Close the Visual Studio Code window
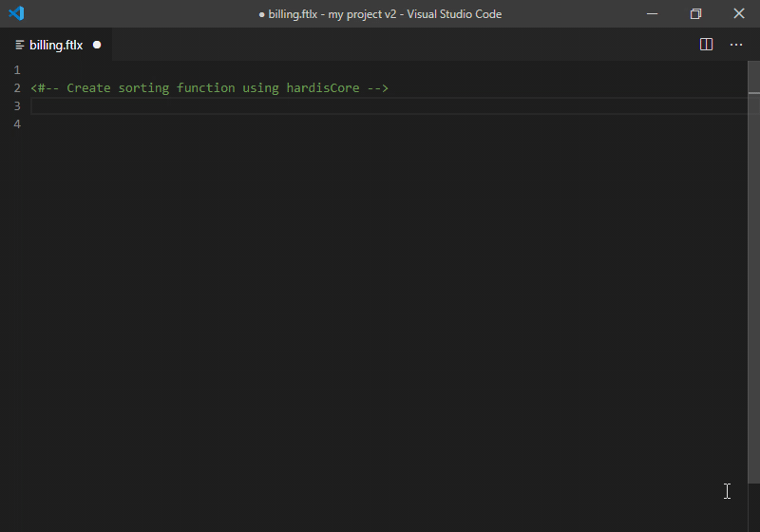Image resolution: width=760 pixels, height=532 pixels. click(x=739, y=13)
